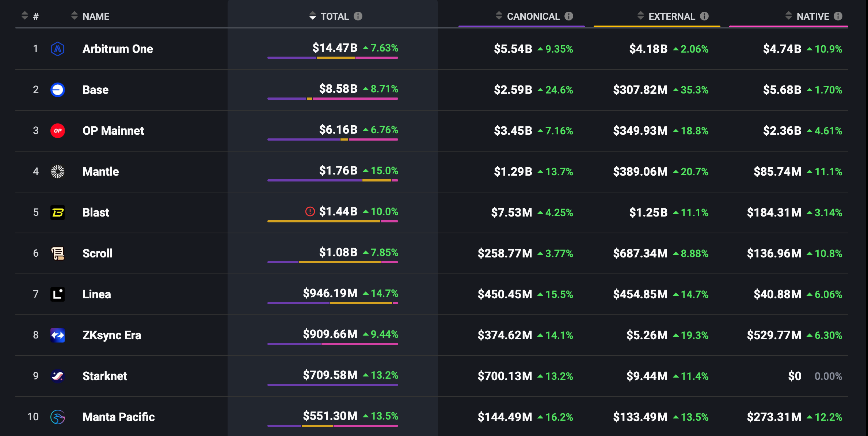Click the red OP Mainnet logo
This screenshot has height=436, width=868.
[x=58, y=131]
